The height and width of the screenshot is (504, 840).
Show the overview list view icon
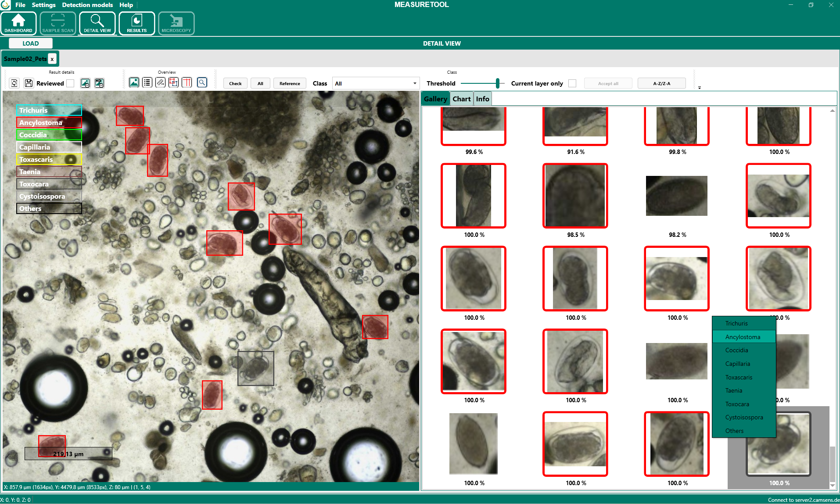click(x=147, y=82)
